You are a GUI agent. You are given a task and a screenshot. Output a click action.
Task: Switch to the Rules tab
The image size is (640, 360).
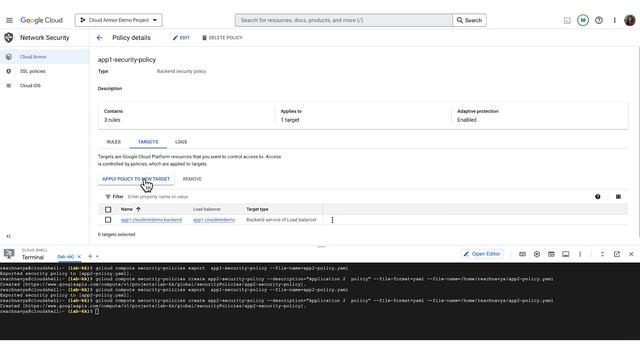[113, 142]
